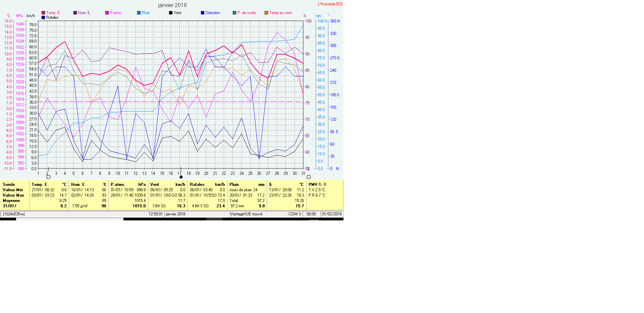Click the '1040' pressure axis tick
Image resolution: width=644 pixels, height=313 pixels.
pyautogui.click(x=20, y=24)
